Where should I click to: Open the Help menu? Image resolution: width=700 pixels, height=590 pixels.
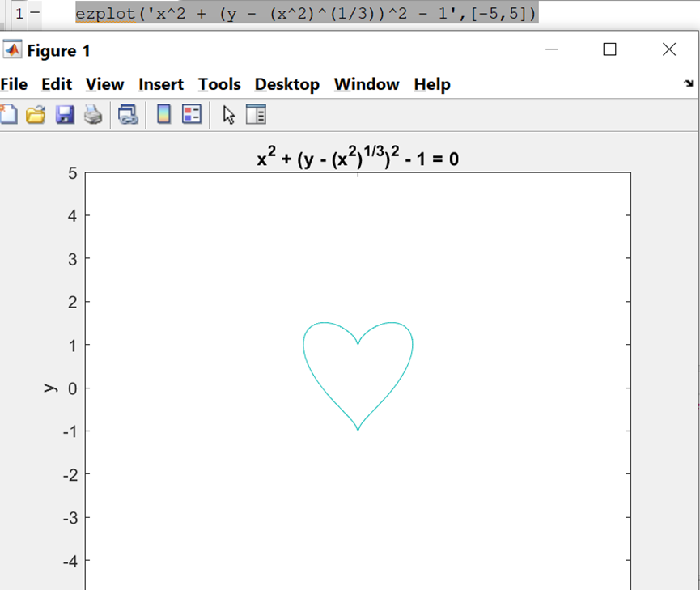(432, 84)
